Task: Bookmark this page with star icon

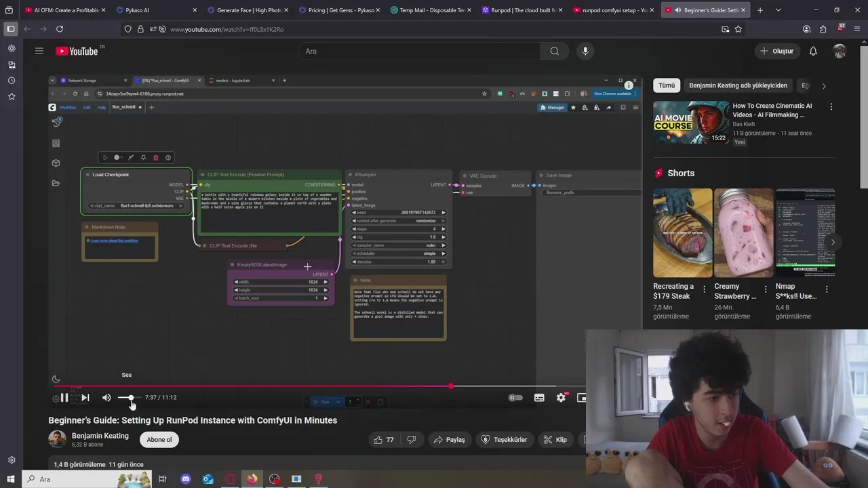Action: 738,29
